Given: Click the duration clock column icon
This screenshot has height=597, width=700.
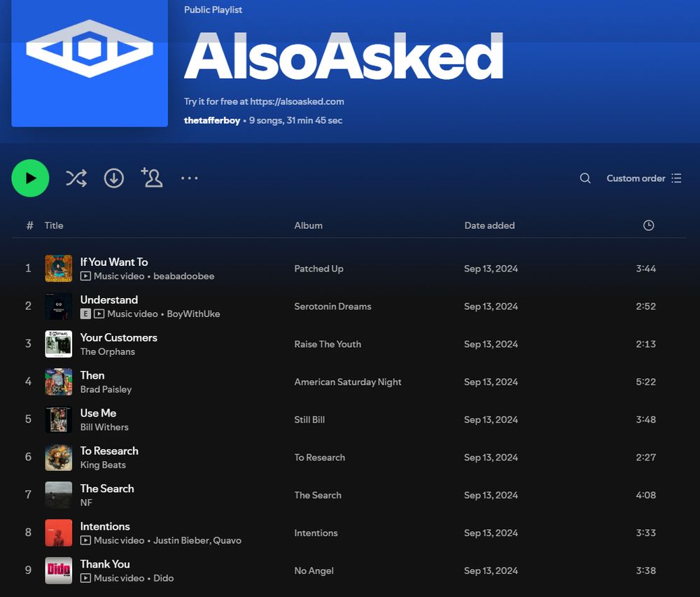Looking at the screenshot, I should coord(648,225).
